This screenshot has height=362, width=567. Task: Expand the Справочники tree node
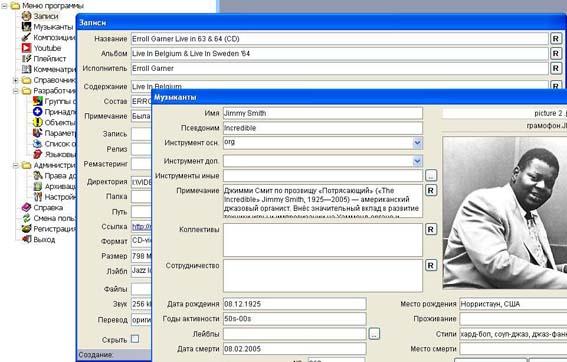pos(16,80)
